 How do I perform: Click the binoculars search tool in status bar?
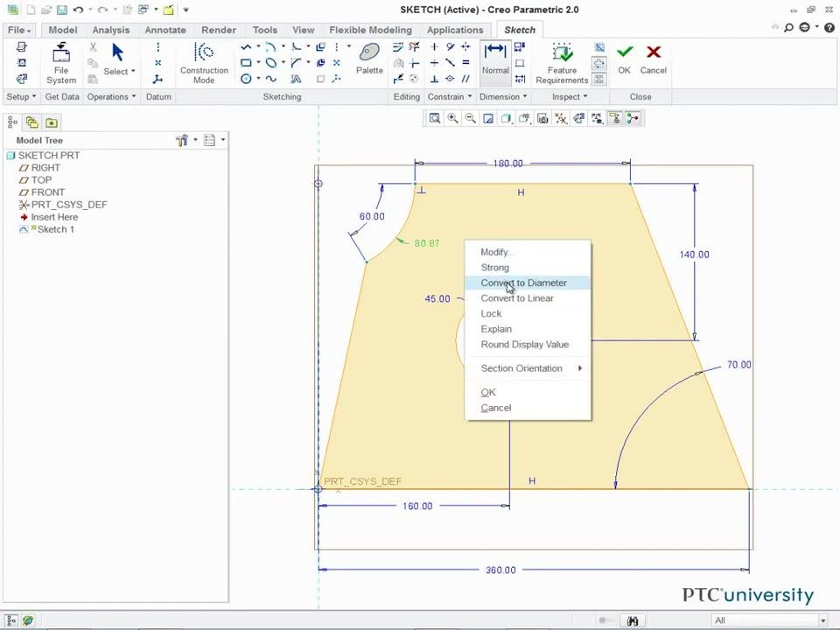(633, 620)
